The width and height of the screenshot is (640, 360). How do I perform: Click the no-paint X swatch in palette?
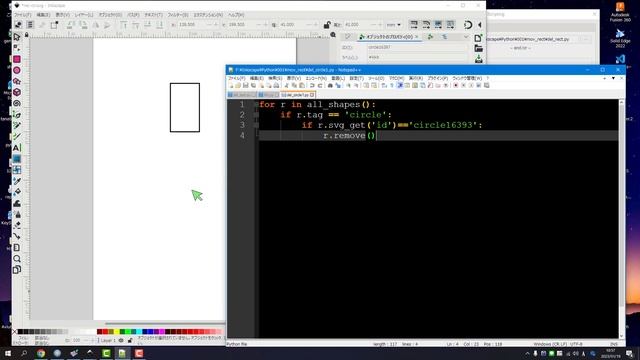point(15,331)
